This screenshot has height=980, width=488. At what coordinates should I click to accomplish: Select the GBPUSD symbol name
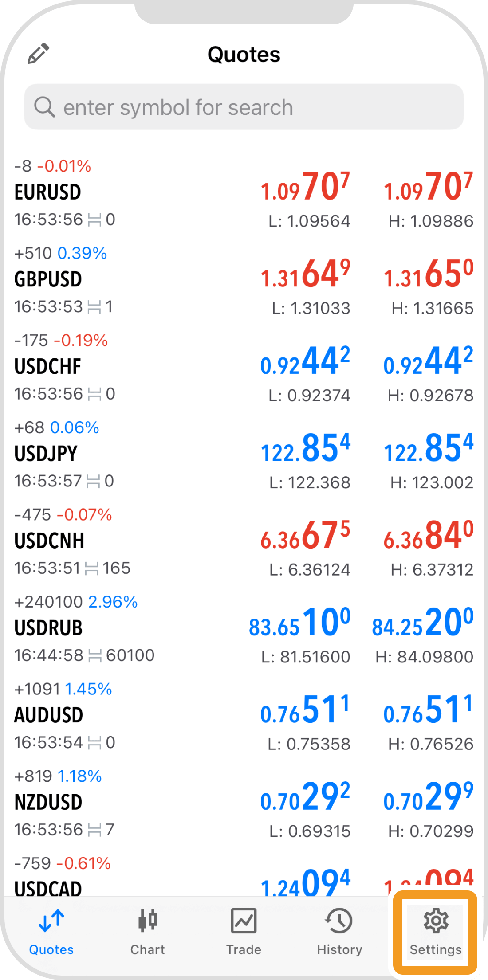click(48, 279)
